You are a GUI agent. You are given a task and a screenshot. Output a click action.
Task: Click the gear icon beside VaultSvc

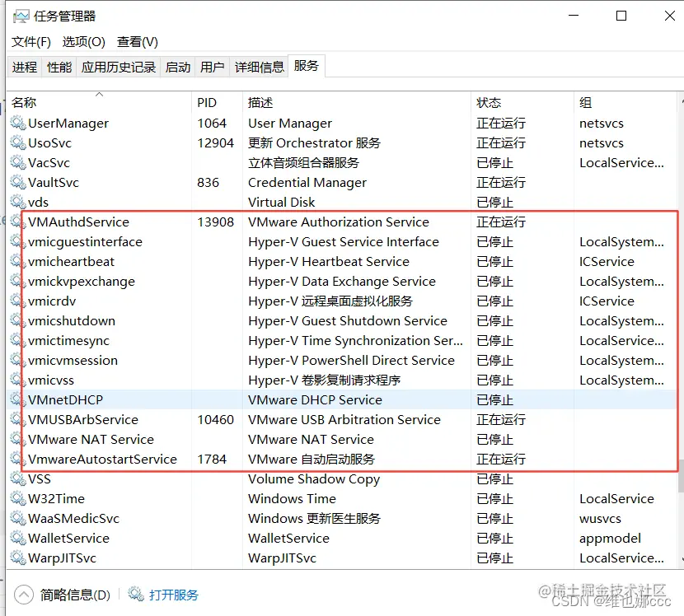[18, 182]
